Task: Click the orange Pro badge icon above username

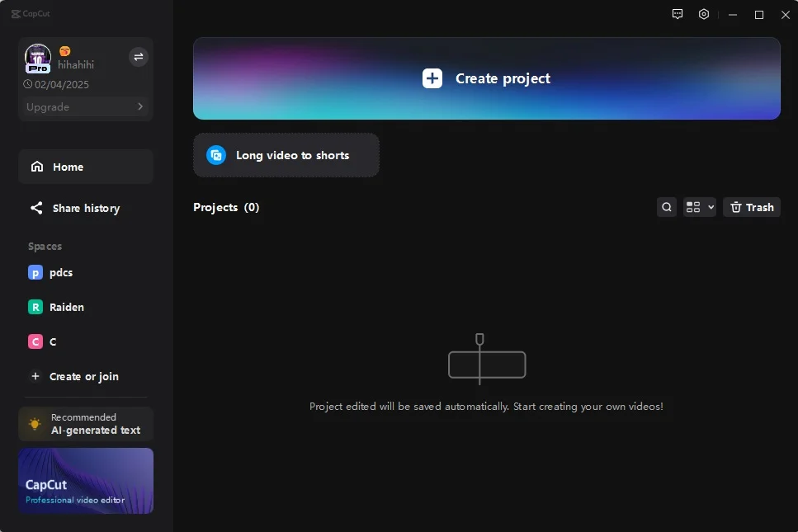Action: [64, 51]
